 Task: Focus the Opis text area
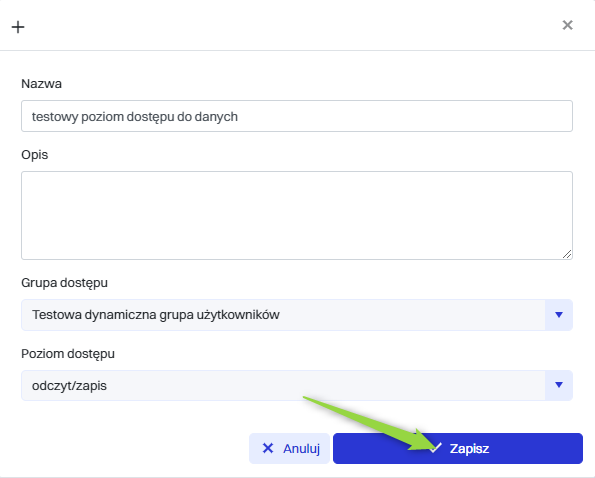pos(297,215)
